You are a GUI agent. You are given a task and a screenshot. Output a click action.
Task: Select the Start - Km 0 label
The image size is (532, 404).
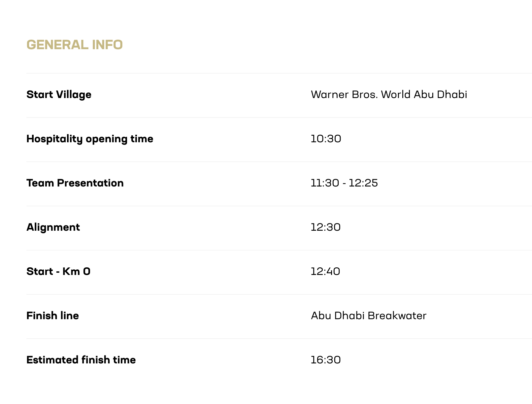point(58,271)
